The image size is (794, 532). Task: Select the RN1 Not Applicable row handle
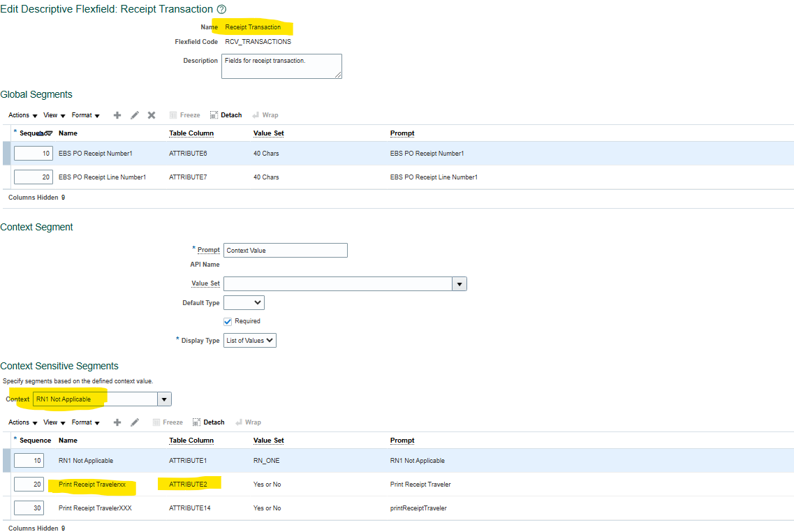point(6,461)
